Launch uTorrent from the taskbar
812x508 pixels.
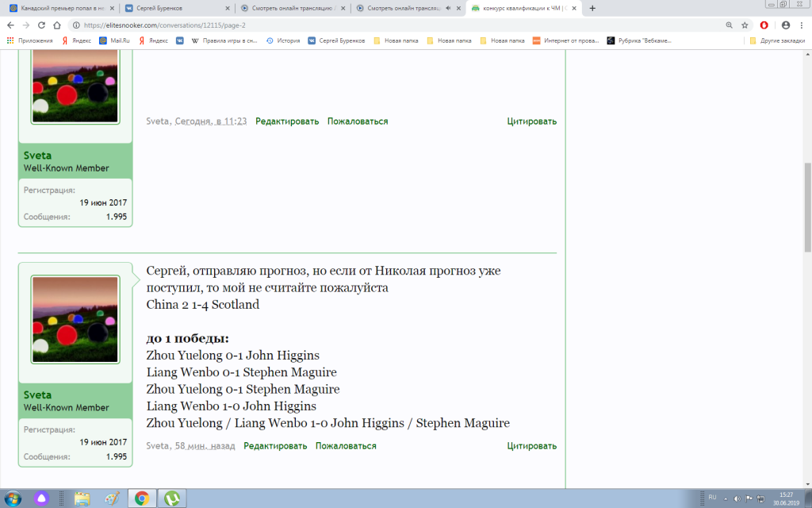pos(170,498)
